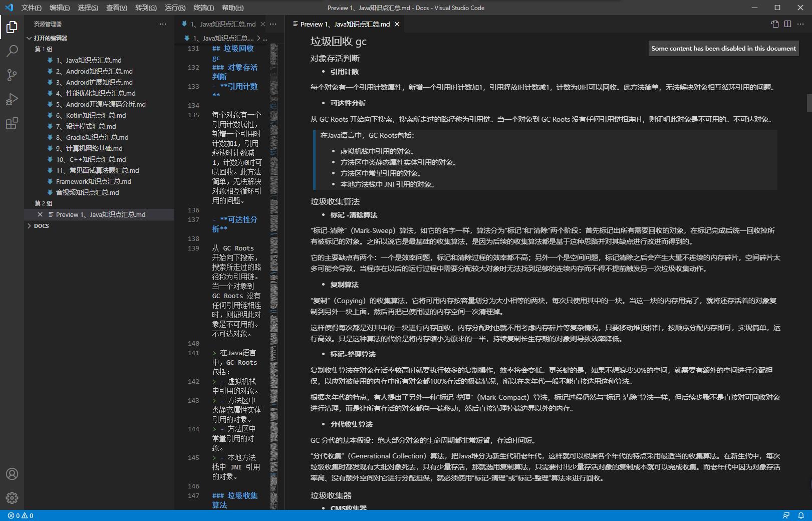Open 9、计算机网络基础.md file
The width and height of the screenshot is (812, 521).
(x=94, y=148)
